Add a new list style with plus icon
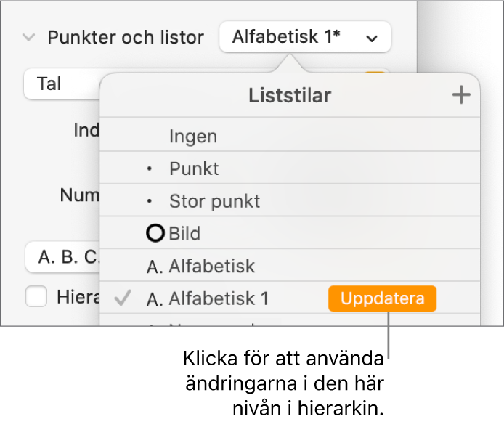This screenshot has width=504, height=427. click(461, 95)
